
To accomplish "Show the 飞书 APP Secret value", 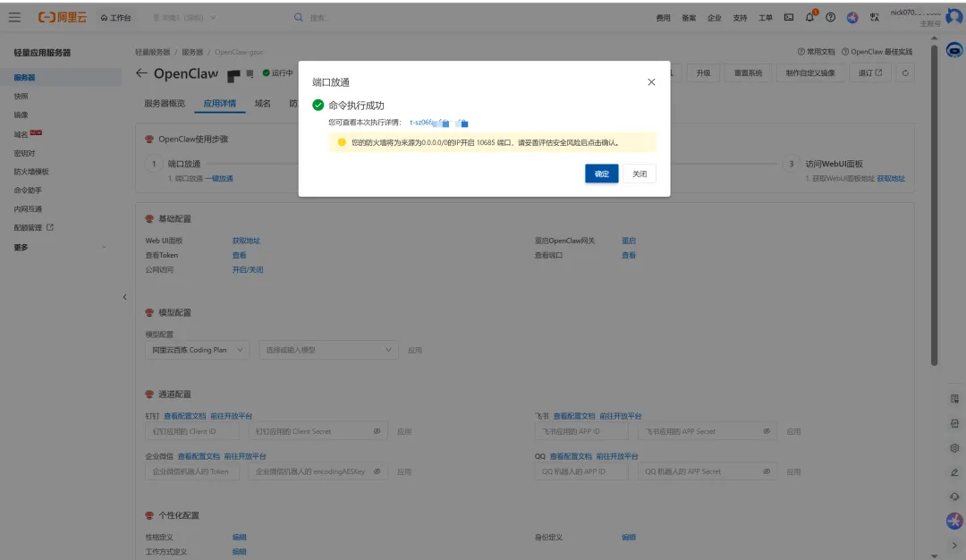I will click(767, 431).
